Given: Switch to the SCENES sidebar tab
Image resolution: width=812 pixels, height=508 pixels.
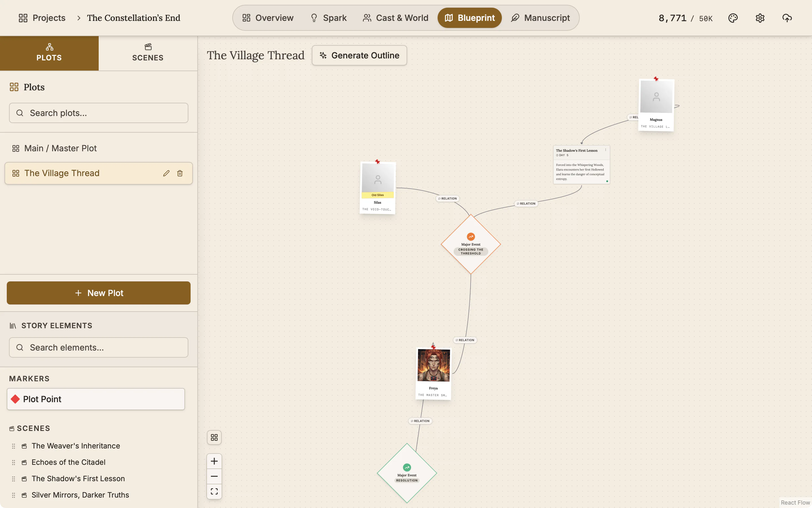Looking at the screenshot, I should tap(148, 53).
